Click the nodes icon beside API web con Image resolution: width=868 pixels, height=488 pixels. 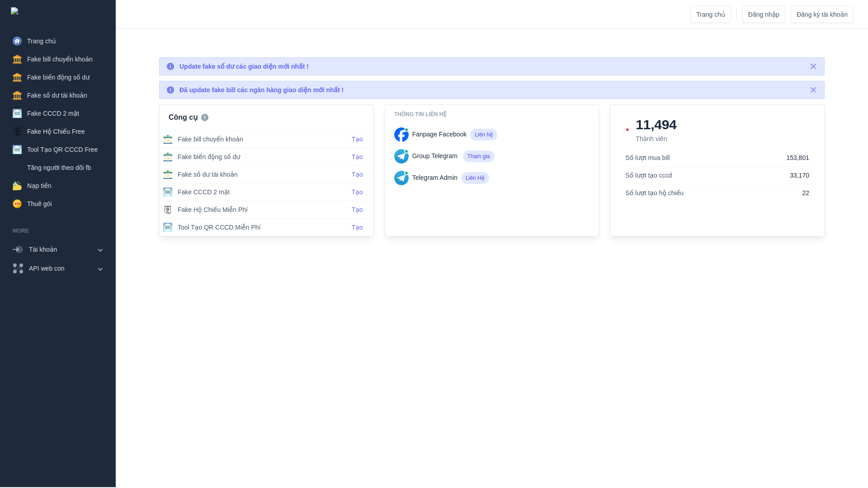pos(18,268)
